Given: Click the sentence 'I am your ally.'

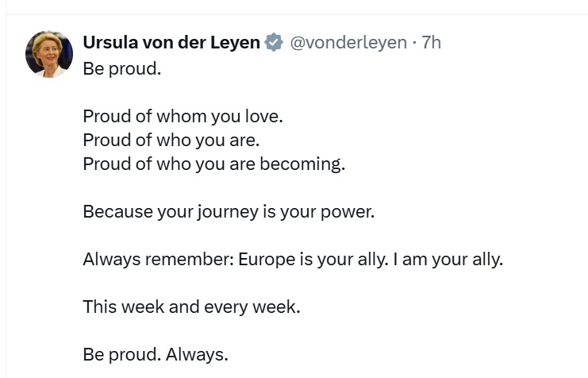Looking at the screenshot, I should pyautogui.click(x=448, y=260).
